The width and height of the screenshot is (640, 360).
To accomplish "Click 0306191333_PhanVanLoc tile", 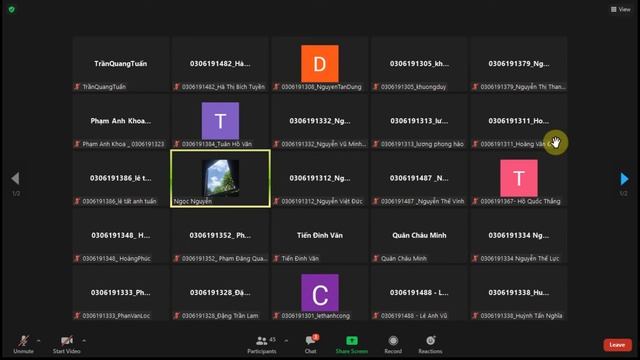I will [x=121, y=293].
